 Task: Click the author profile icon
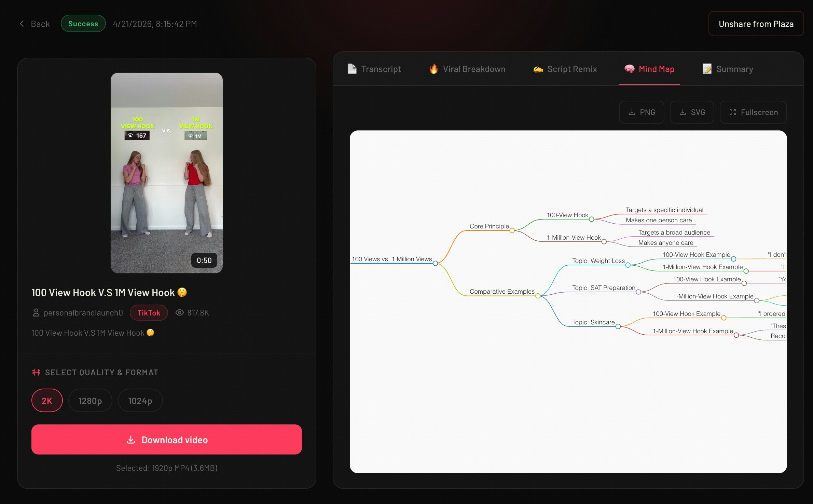[x=36, y=313]
